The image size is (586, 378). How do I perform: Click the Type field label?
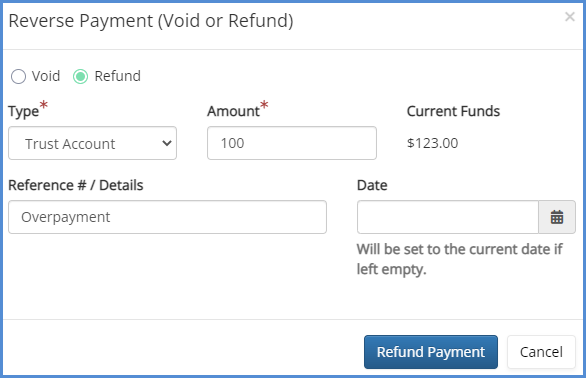24,111
